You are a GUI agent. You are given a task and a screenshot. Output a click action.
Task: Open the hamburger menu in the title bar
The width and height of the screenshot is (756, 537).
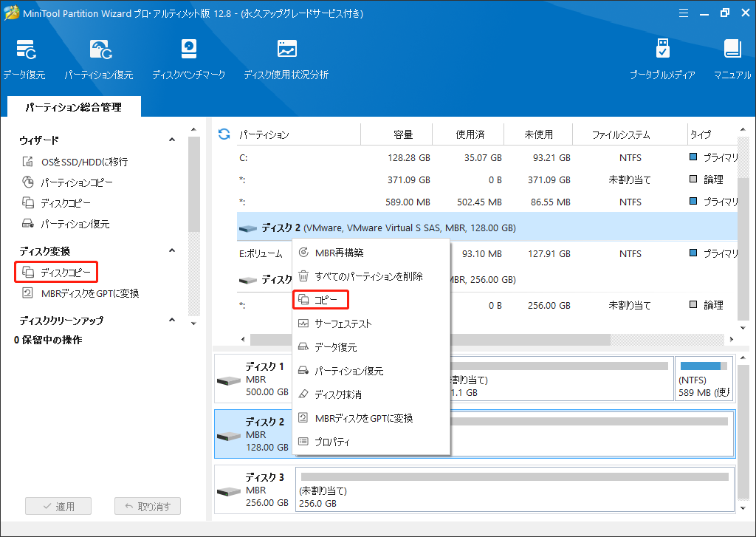tap(683, 12)
